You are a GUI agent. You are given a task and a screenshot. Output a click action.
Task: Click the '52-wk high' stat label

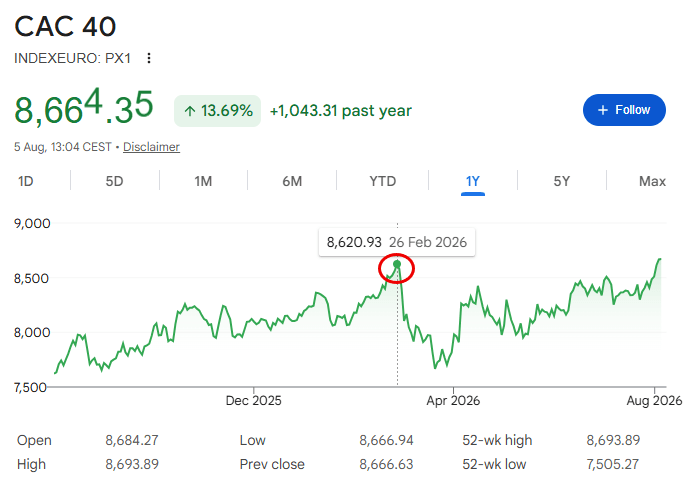pyautogui.click(x=497, y=440)
